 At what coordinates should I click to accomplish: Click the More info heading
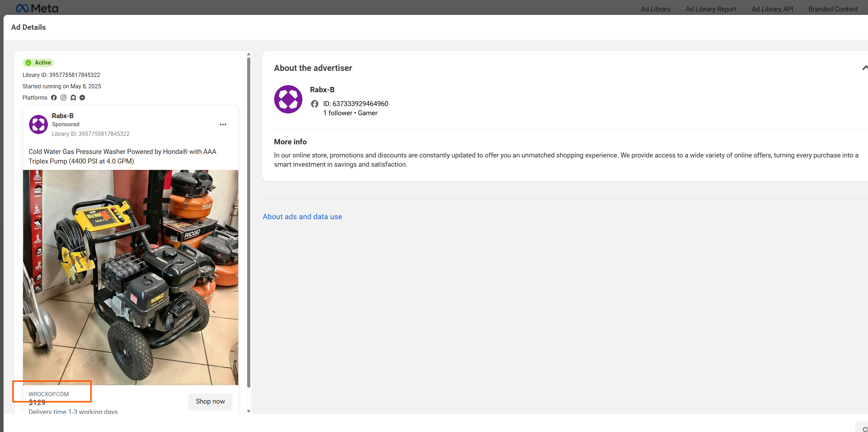(x=290, y=142)
